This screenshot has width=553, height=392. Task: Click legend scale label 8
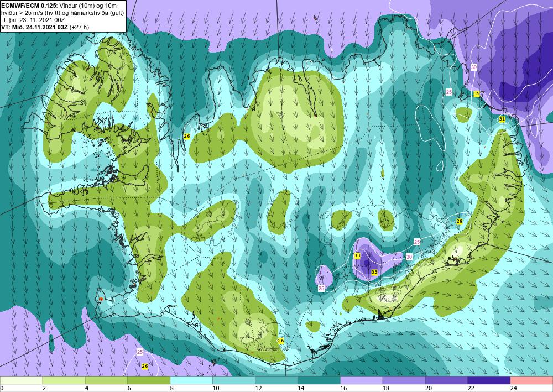[172, 388]
